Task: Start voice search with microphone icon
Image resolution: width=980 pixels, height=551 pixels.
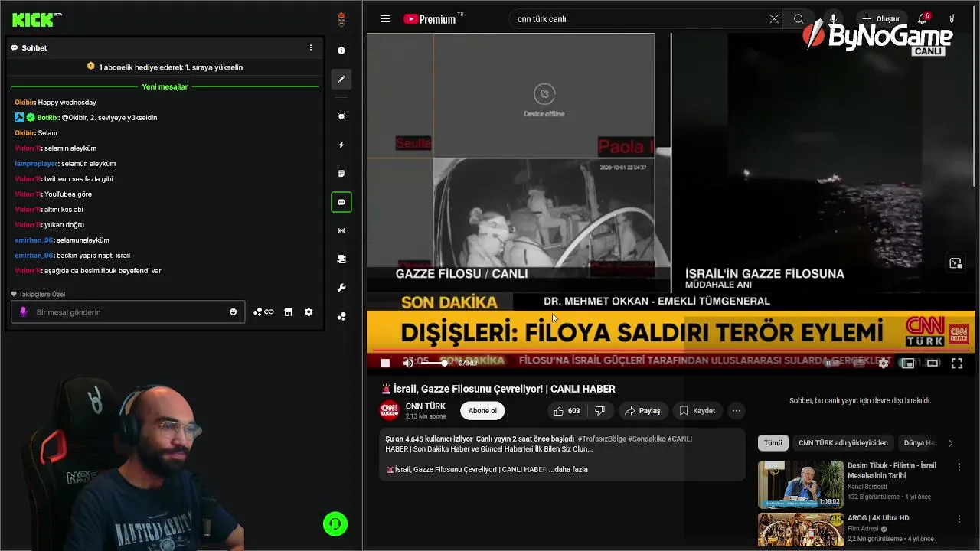Action: point(833,19)
